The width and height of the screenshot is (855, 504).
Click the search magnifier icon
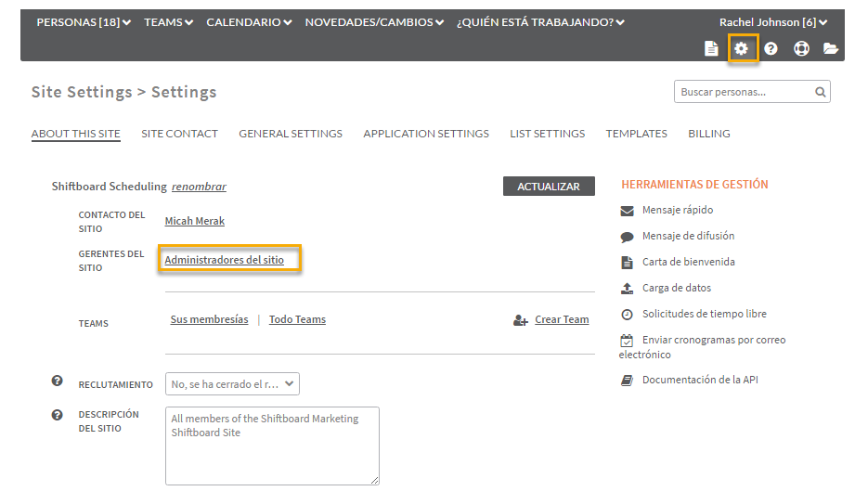(x=820, y=92)
